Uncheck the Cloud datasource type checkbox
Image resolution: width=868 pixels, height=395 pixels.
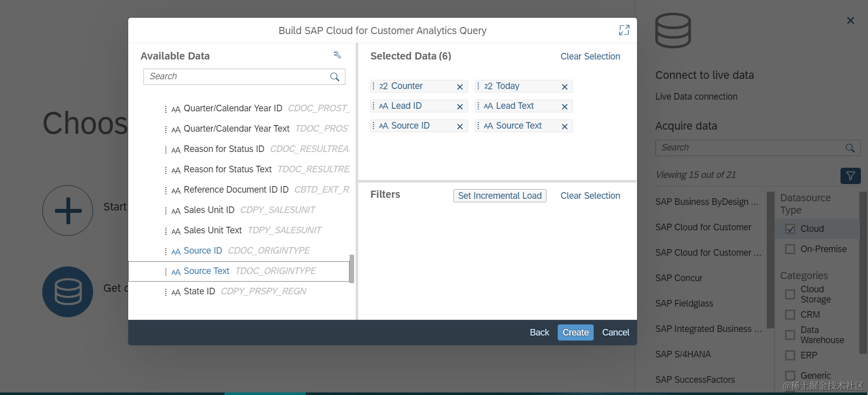pos(790,229)
